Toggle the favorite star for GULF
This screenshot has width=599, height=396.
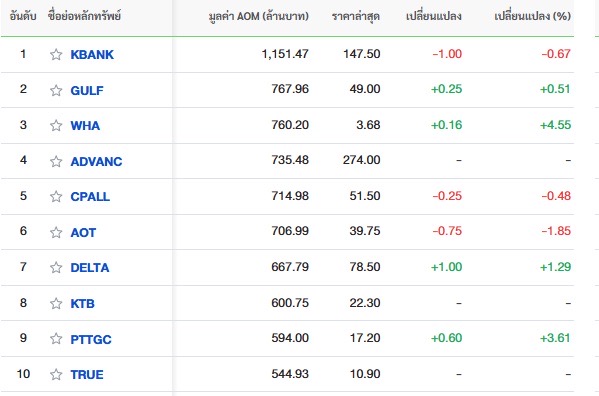point(56,91)
